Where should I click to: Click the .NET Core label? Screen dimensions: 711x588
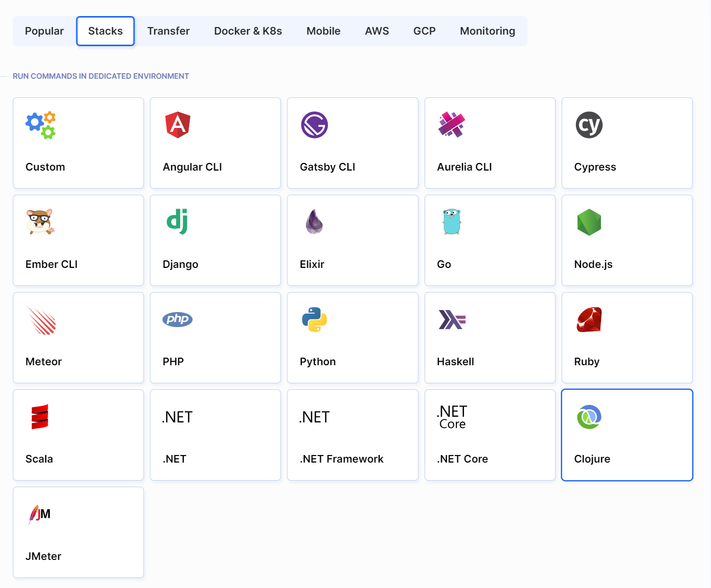(x=462, y=459)
